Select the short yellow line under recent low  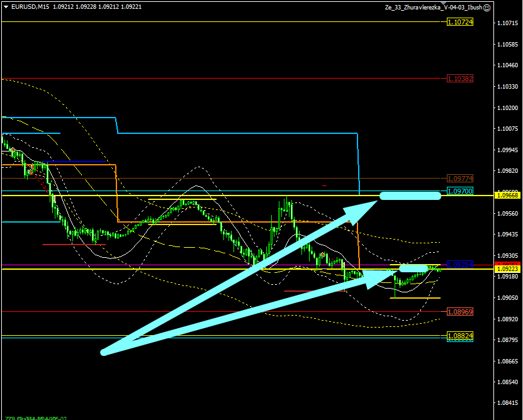[415, 297]
